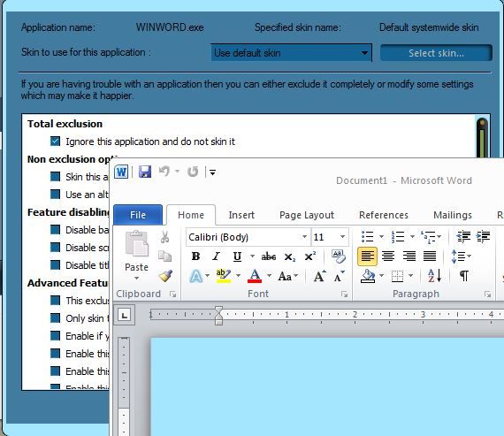The height and width of the screenshot is (436, 504).
Task: Toggle the 'This exclu...' checkbox
Action: pos(56,301)
